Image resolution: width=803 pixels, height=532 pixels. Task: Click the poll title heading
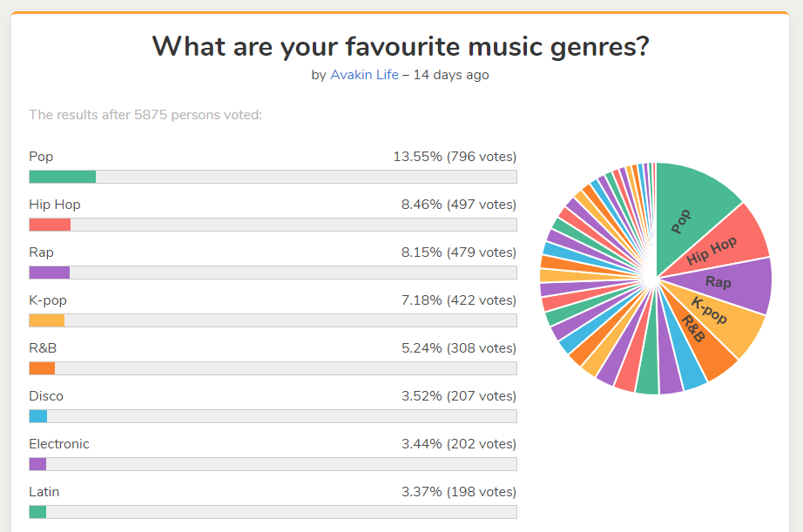click(x=401, y=45)
